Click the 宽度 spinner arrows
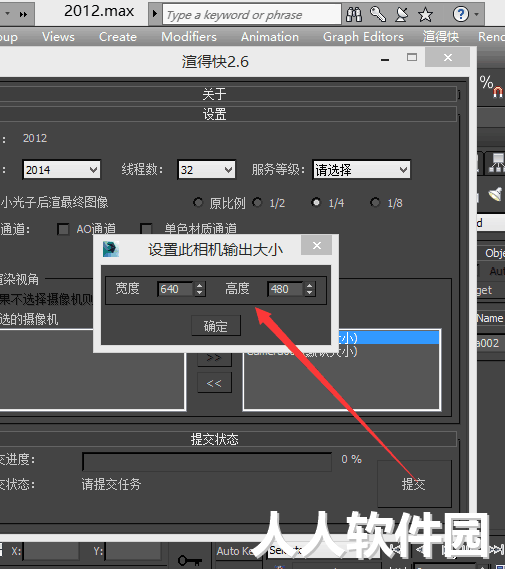This screenshot has width=505, height=569. click(200, 289)
